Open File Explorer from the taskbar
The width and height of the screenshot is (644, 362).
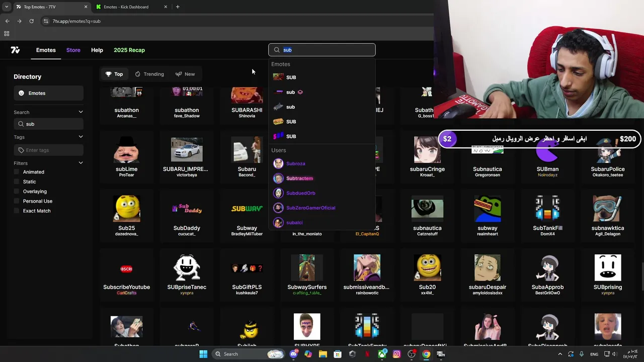(323, 354)
